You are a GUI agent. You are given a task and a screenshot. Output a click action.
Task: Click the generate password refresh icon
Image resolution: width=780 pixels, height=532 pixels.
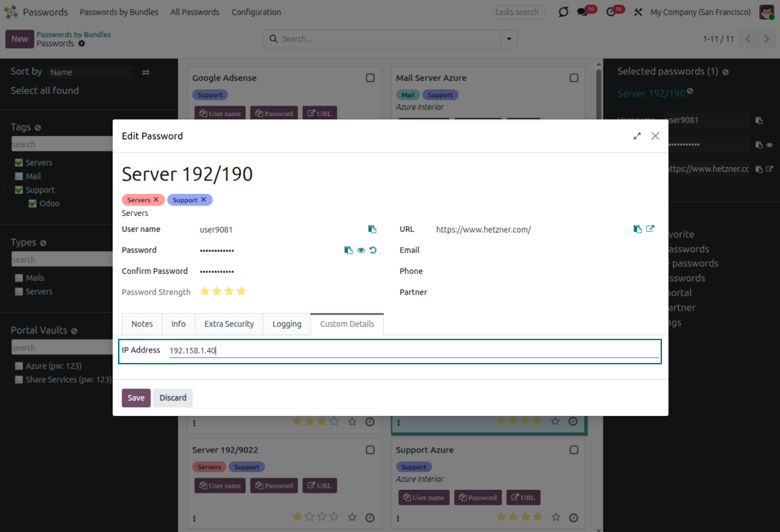pos(373,250)
